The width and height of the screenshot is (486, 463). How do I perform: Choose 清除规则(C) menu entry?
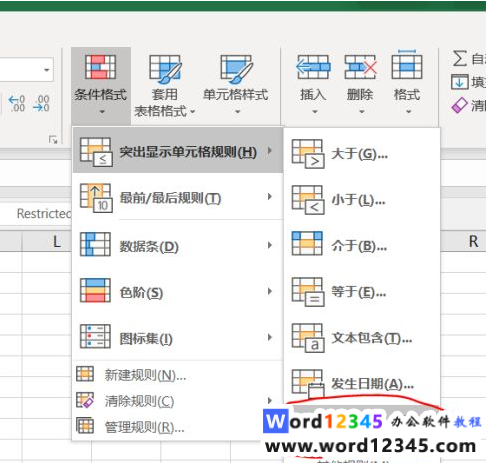[178, 400]
